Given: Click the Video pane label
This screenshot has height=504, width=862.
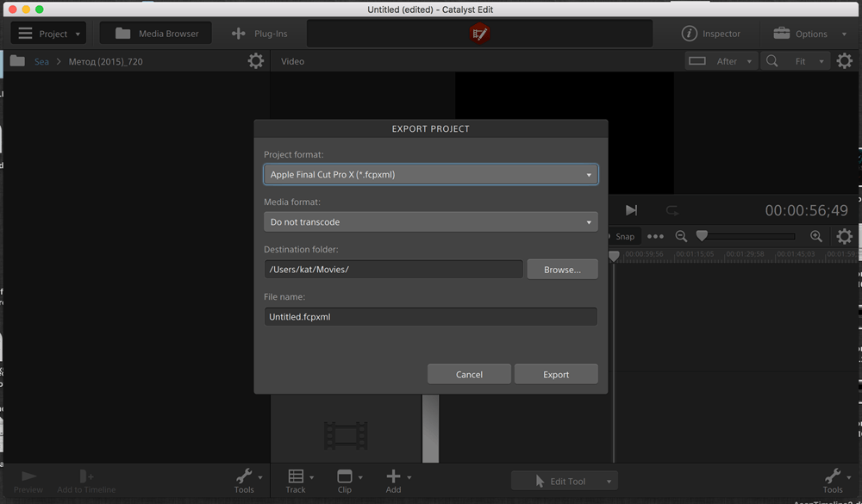Looking at the screenshot, I should (292, 61).
